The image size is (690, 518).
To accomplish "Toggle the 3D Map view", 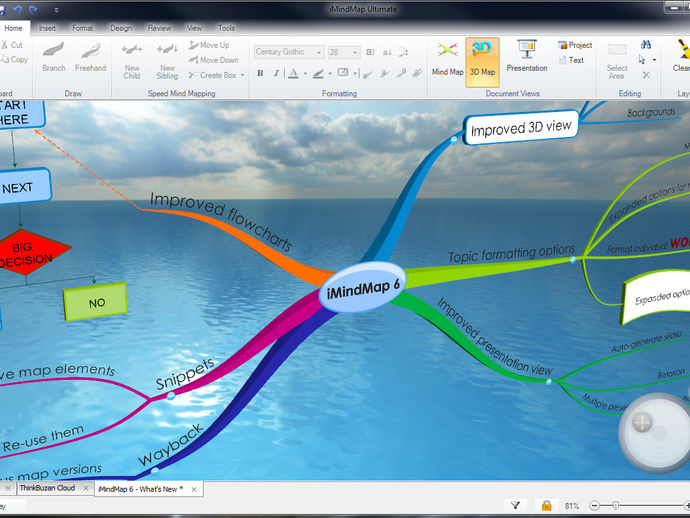I will point(482,62).
